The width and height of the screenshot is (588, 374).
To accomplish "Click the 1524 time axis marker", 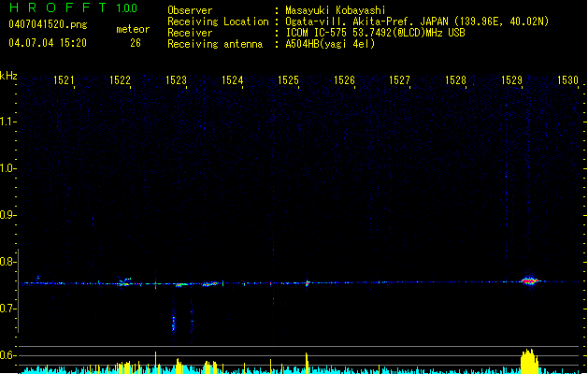I will click(x=232, y=80).
